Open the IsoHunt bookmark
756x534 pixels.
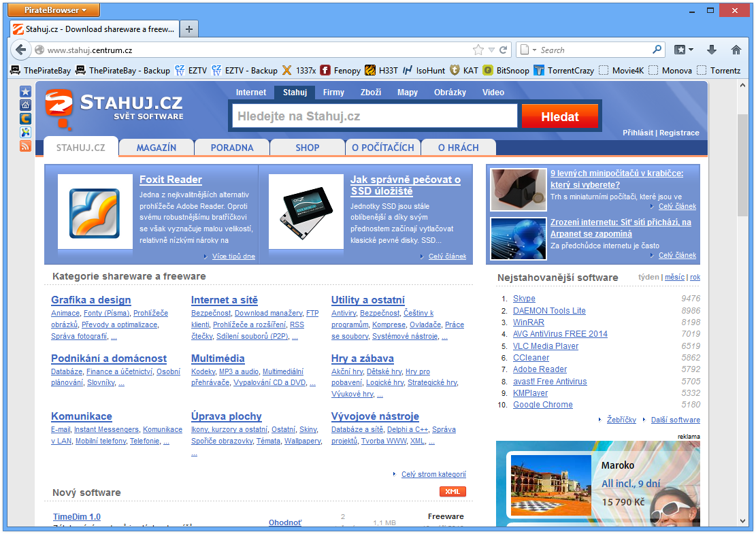click(424, 70)
